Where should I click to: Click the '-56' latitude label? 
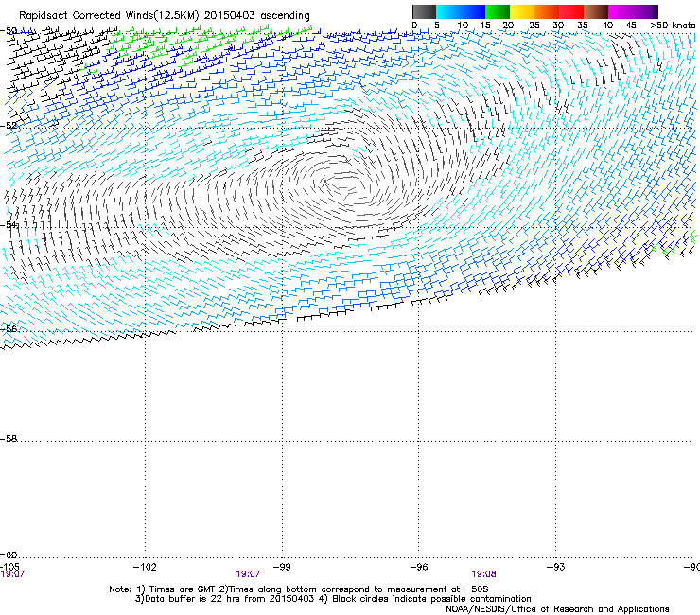(x=9, y=328)
